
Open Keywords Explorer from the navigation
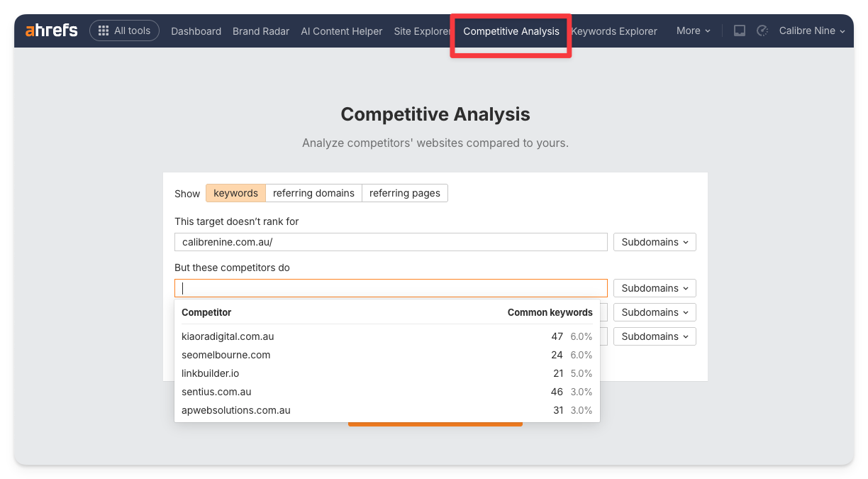tap(614, 31)
